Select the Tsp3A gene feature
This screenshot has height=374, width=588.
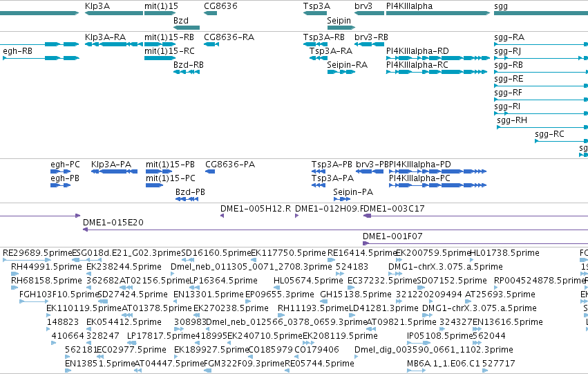(x=315, y=13)
